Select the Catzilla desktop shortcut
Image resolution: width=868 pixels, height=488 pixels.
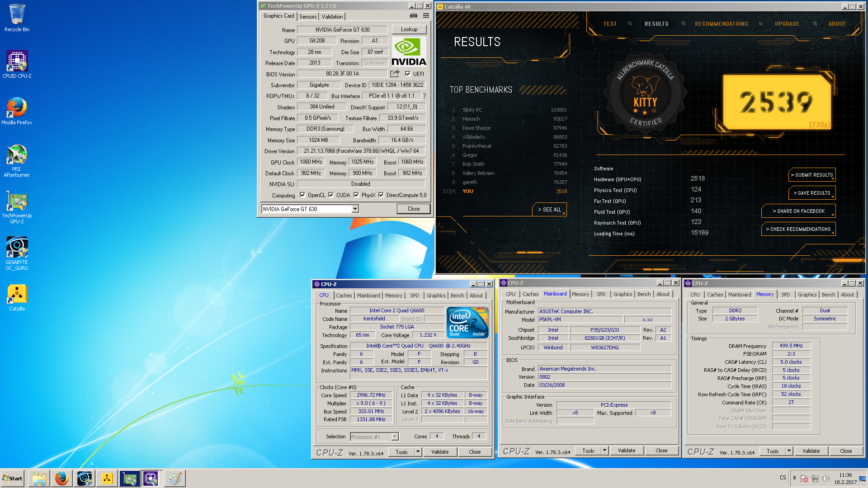tap(17, 297)
